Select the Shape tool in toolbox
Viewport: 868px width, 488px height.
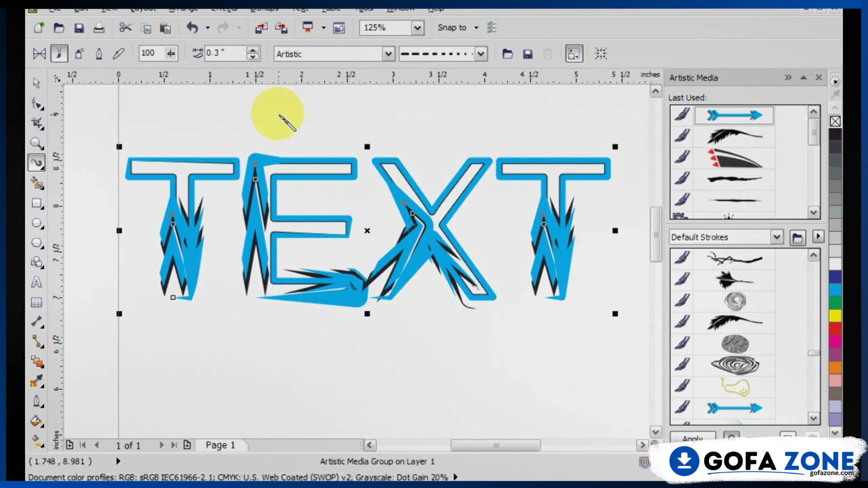(37, 103)
